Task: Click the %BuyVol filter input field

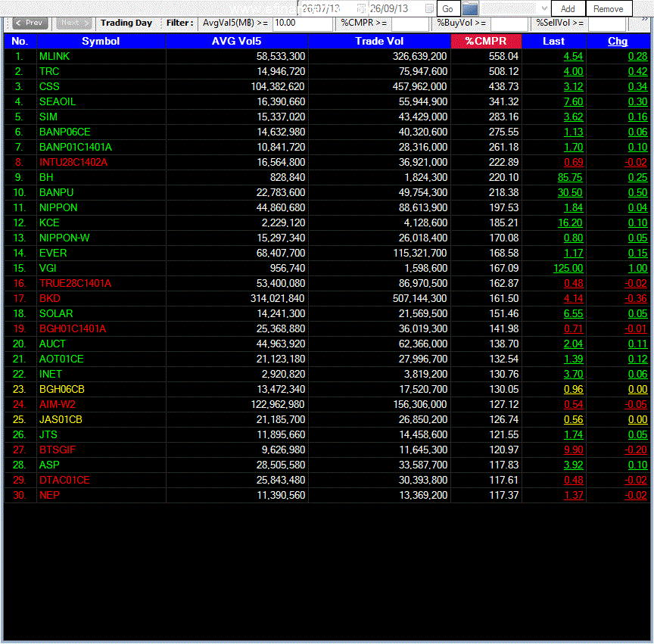Action: coord(509,23)
